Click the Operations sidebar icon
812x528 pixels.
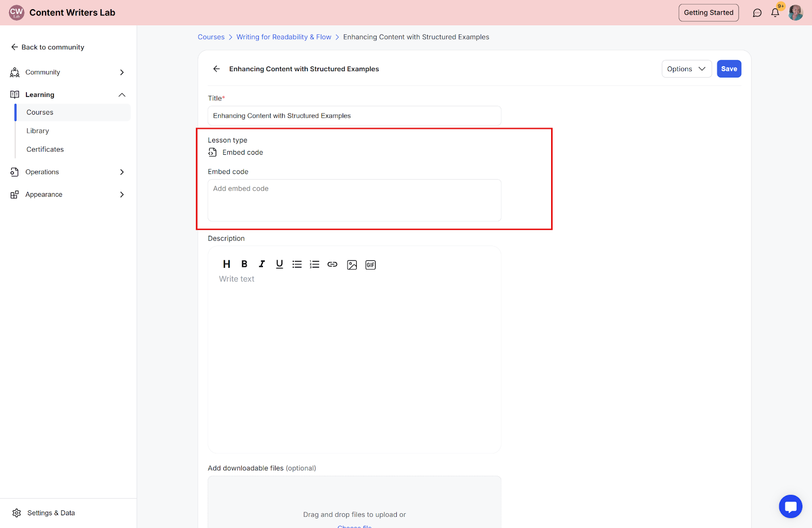15,172
